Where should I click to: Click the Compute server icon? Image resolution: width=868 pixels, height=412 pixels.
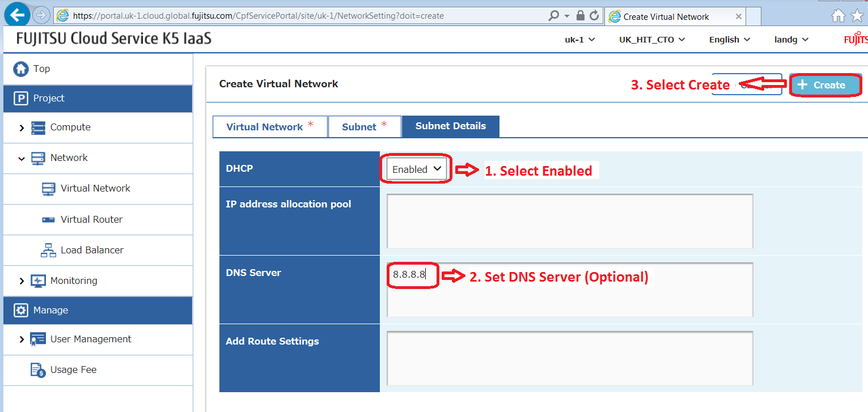[x=38, y=128]
